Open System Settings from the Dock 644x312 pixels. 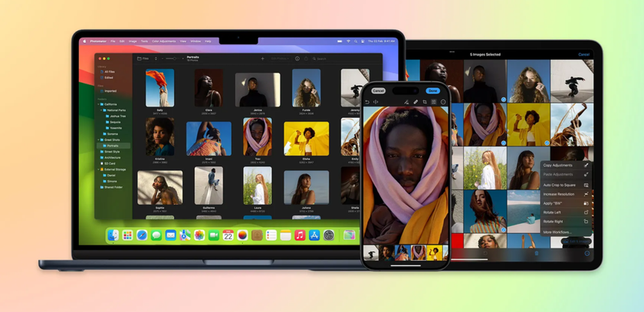(x=329, y=235)
